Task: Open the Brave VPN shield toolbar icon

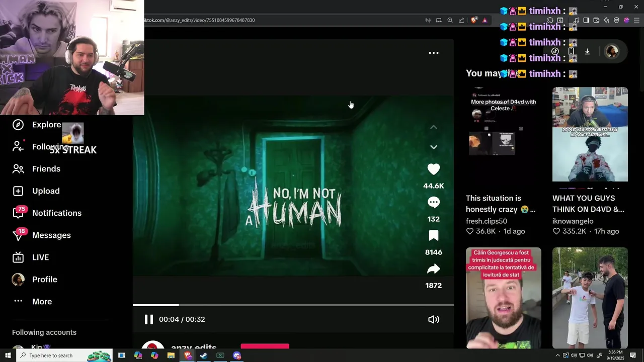Action: coord(616,20)
